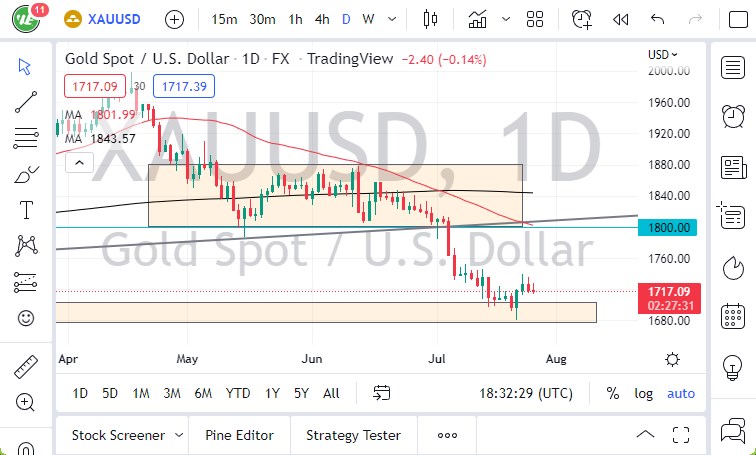Set date range to YTD
Screen dimensions: 756x455
(x=238, y=393)
